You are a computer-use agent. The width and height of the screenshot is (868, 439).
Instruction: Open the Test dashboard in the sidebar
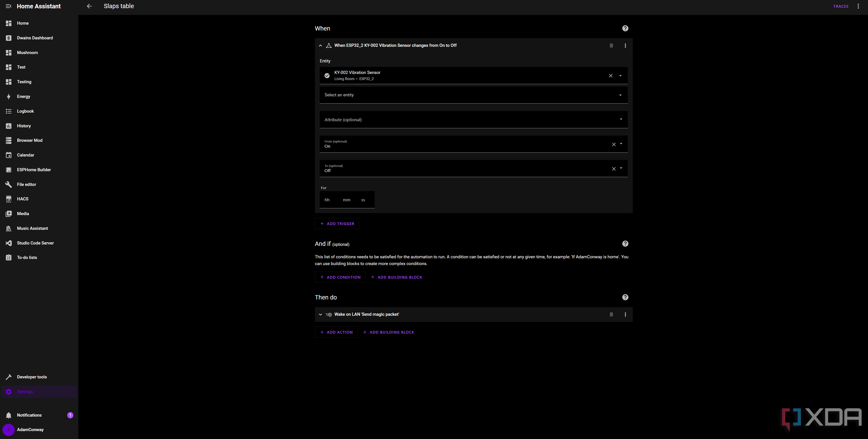(x=39, y=67)
